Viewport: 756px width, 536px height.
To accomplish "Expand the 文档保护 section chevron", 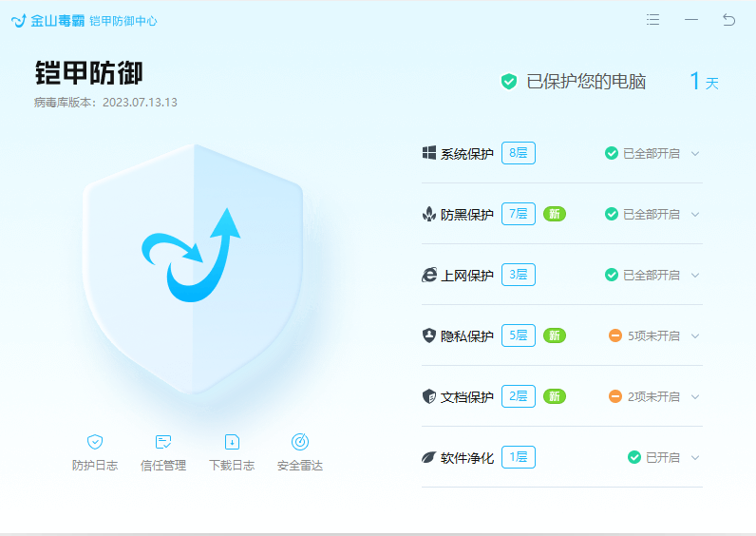I will tap(695, 396).
